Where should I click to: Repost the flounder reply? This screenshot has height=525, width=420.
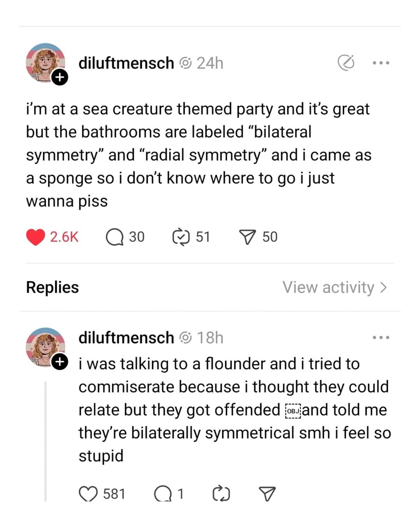pos(221,494)
